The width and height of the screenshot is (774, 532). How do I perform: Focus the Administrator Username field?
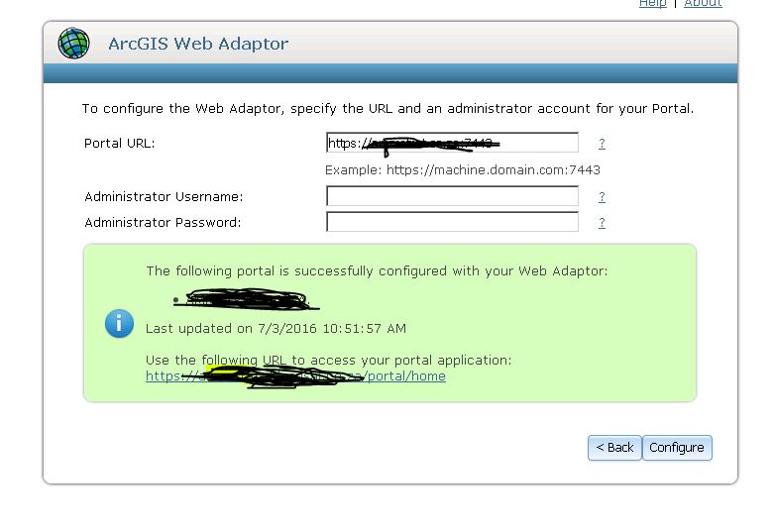pyautogui.click(x=452, y=196)
